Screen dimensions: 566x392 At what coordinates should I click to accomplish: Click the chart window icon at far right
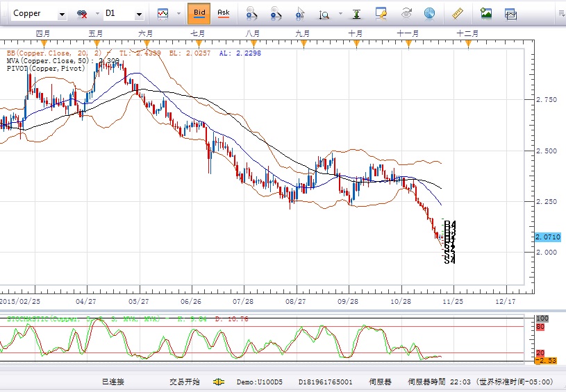[x=510, y=13]
